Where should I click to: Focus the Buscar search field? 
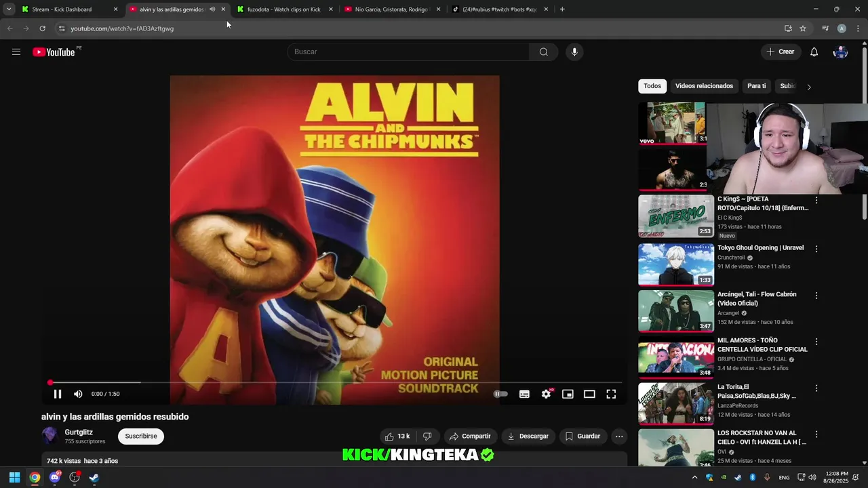(408, 52)
